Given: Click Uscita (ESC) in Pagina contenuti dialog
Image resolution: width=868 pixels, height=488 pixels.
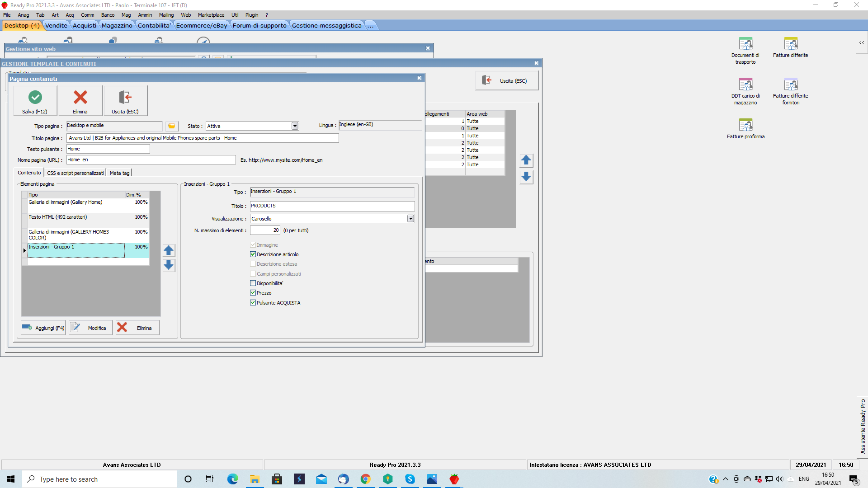Looking at the screenshot, I should click(125, 101).
